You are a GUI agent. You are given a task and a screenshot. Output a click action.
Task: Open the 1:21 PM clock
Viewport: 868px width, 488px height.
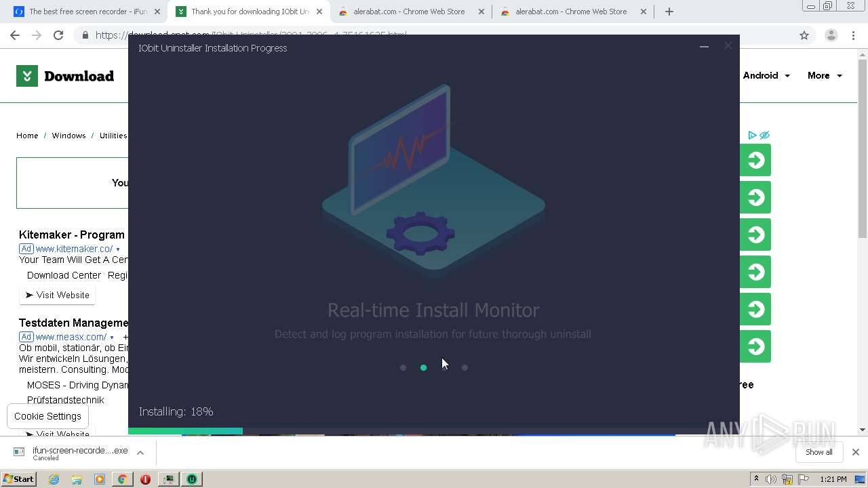[x=833, y=479]
